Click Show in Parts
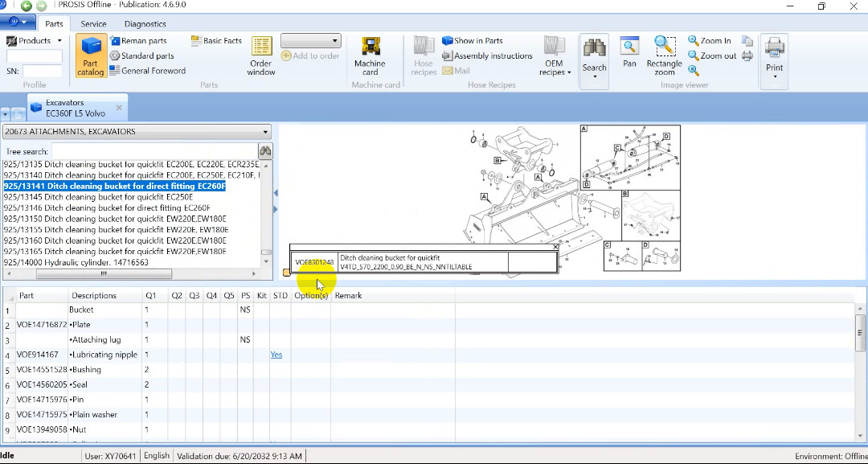 point(473,40)
